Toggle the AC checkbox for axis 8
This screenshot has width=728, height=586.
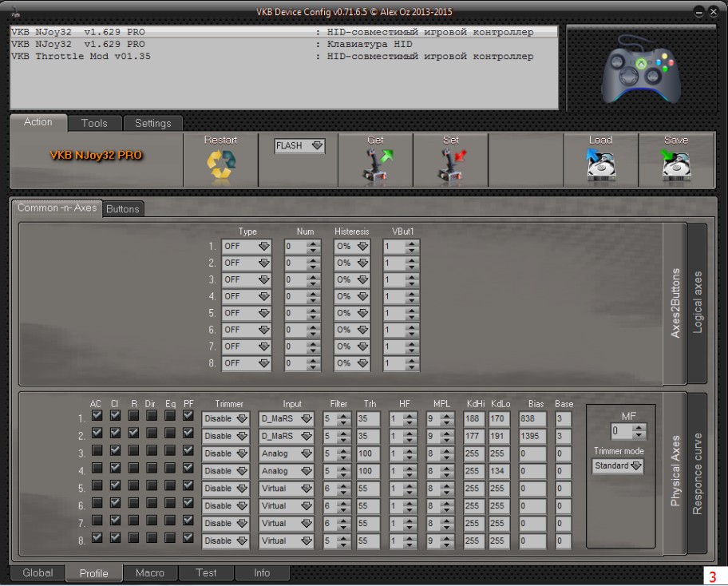tap(97, 538)
